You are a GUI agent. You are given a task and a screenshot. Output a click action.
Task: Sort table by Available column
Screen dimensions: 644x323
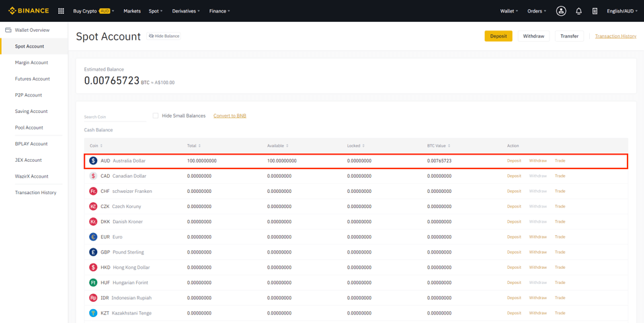click(x=278, y=146)
